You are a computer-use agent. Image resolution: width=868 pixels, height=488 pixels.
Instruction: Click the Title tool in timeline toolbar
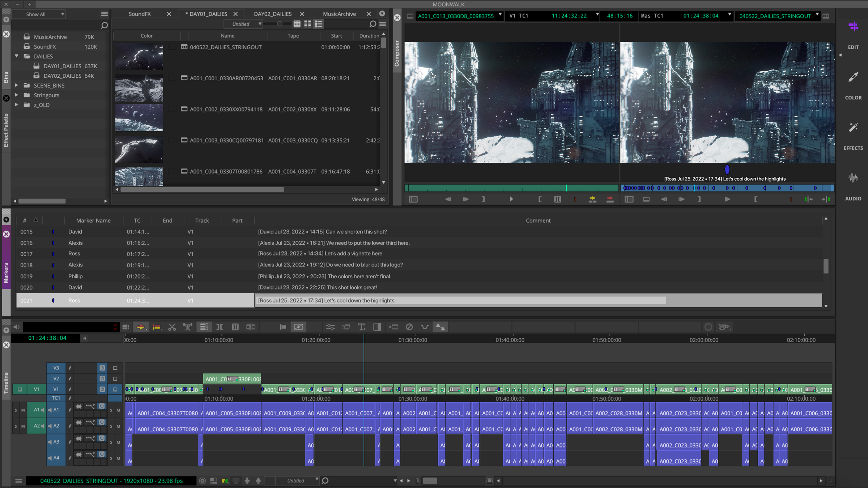361,327
